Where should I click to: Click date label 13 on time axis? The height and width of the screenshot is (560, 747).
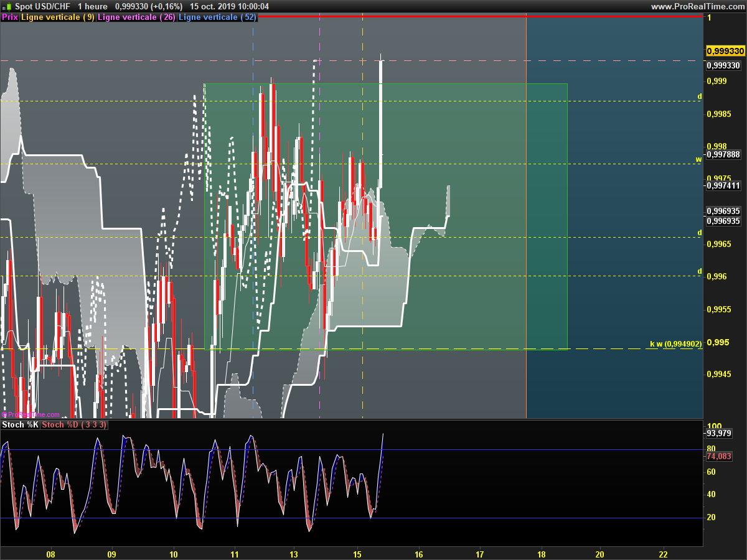pyautogui.click(x=294, y=554)
